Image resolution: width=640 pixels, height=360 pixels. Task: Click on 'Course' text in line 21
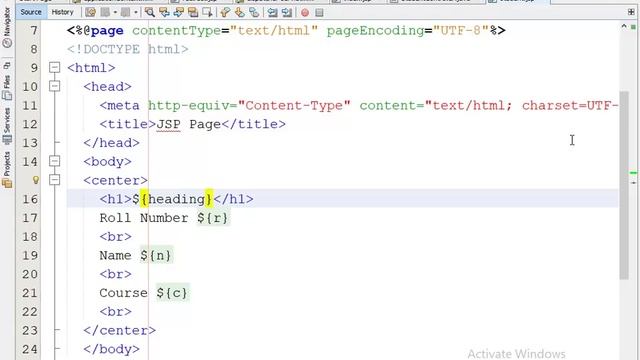pos(124,293)
